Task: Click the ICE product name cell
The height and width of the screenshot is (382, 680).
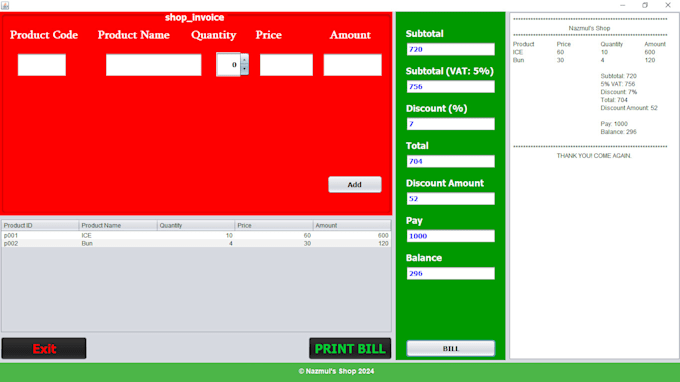Action: pos(118,235)
